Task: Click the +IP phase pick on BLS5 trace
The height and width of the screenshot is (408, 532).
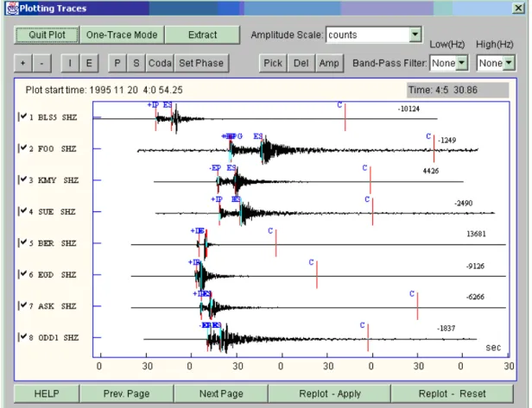Action: click(x=153, y=105)
